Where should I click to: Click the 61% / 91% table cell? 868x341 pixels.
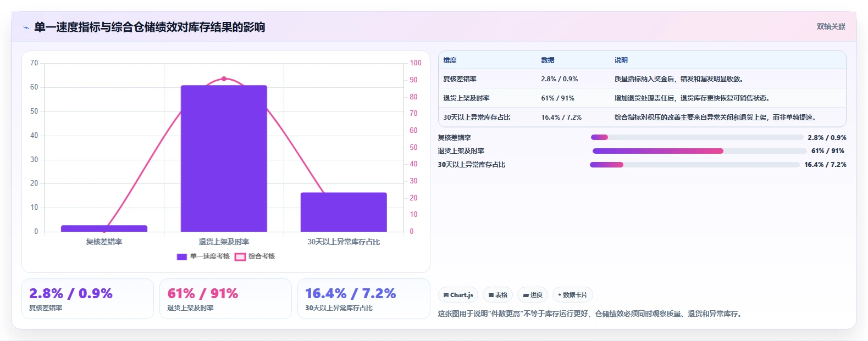[x=558, y=98]
